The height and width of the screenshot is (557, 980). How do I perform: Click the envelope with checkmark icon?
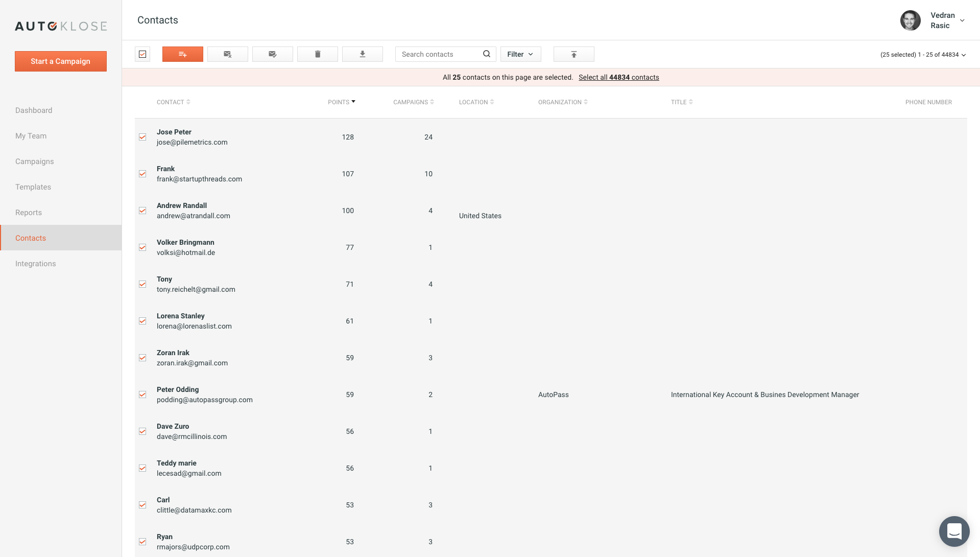[272, 54]
